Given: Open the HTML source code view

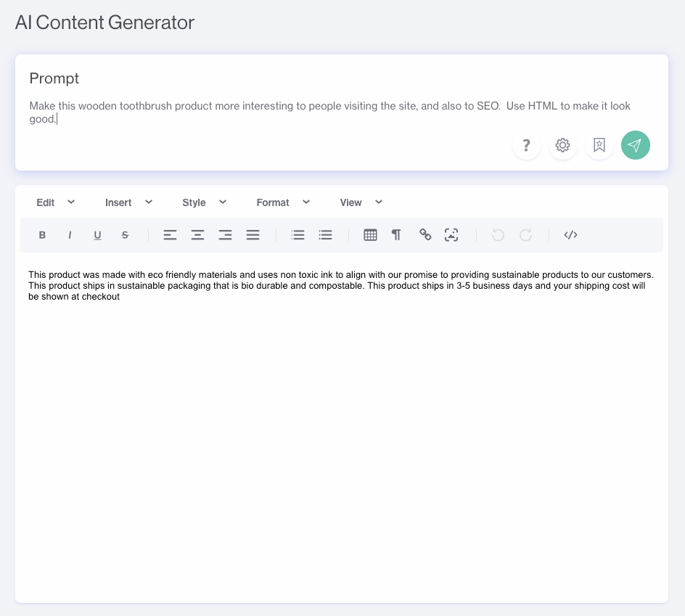Looking at the screenshot, I should pyautogui.click(x=570, y=235).
